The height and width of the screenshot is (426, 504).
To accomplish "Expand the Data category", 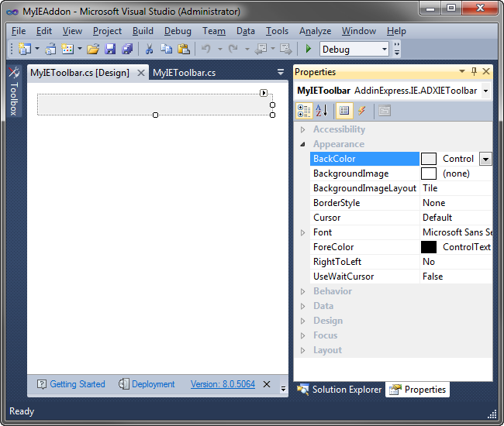I will click(x=302, y=306).
